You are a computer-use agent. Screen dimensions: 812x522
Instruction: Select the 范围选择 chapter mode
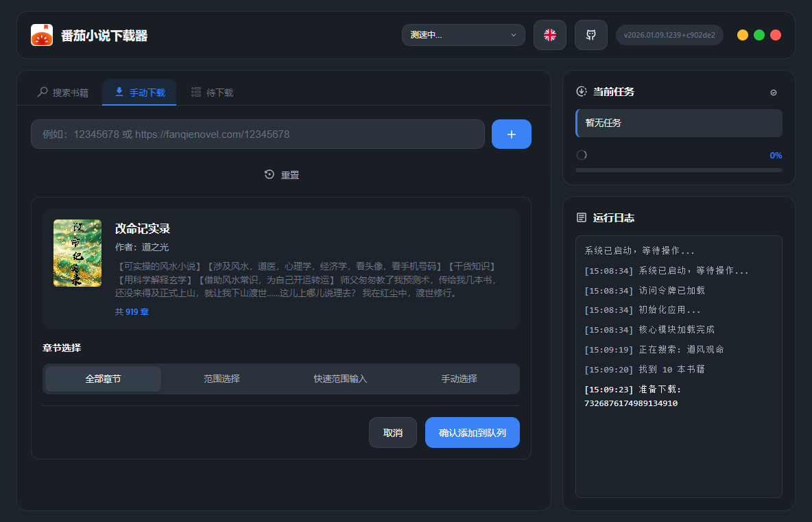click(222, 379)
